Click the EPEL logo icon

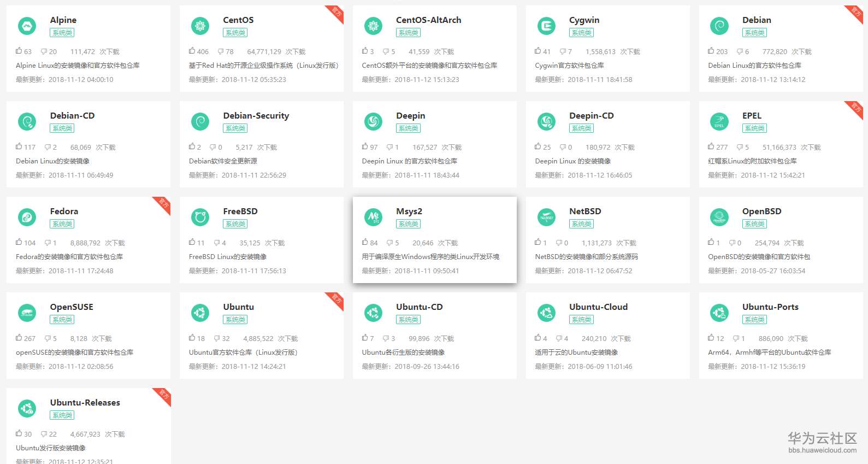(x=719, y=121)
